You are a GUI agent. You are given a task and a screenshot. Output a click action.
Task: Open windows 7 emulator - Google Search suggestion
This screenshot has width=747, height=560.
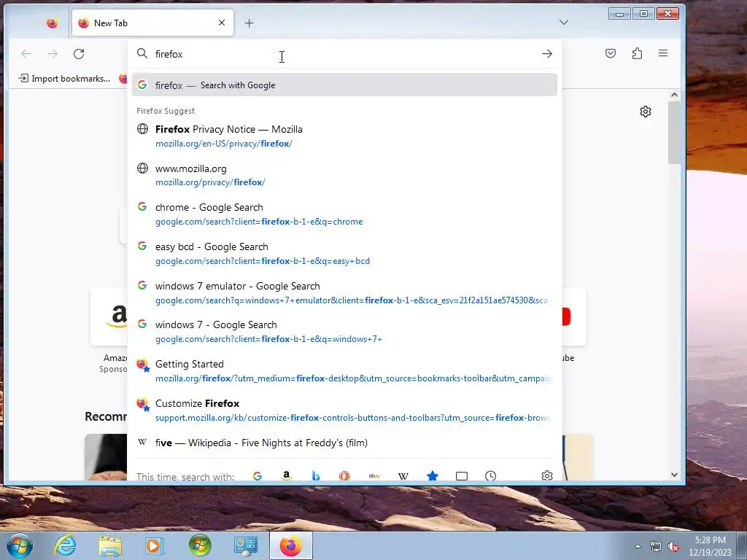[344, 293]
